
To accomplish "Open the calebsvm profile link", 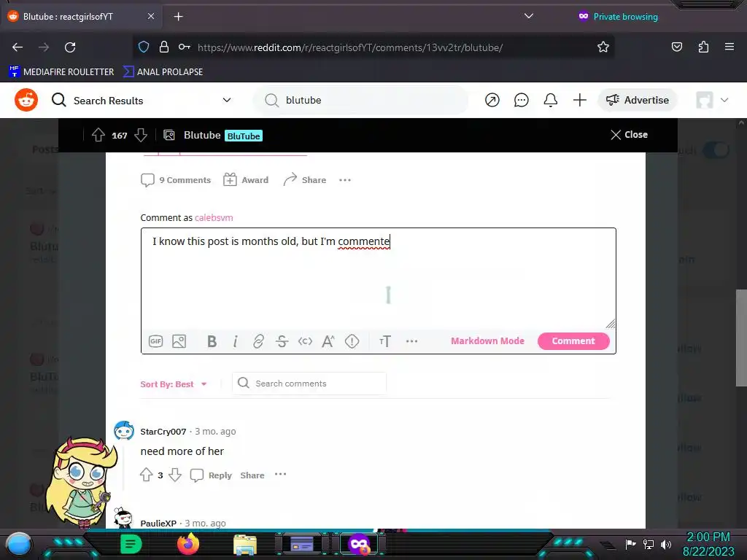I will point(214,217).
